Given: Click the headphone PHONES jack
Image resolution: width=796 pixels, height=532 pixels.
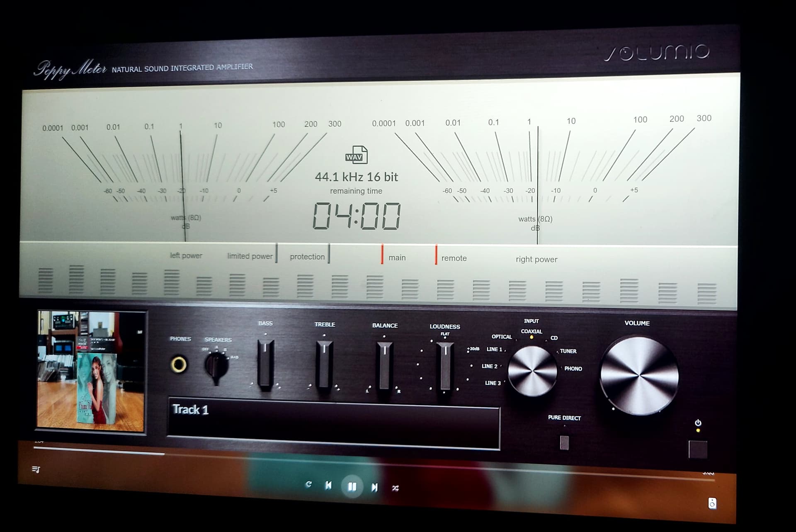Looking at the screenshot, I should 179,364.
